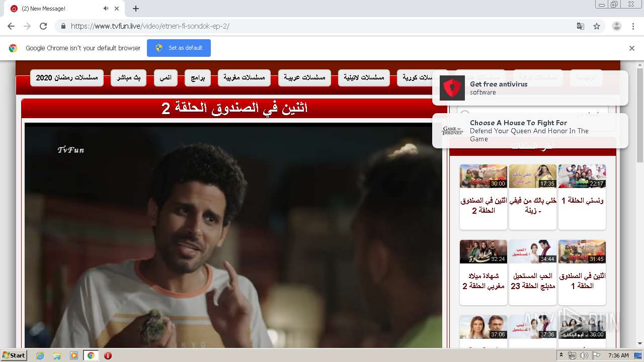The height and width of the screenshot is (362, 644).
Task: Show hidden system tray icons
Action: [x=561, y=355]
